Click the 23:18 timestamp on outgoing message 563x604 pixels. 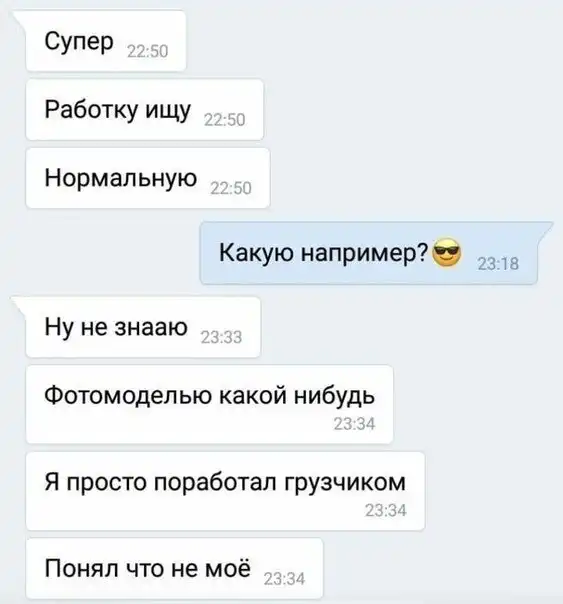(498, 264)
